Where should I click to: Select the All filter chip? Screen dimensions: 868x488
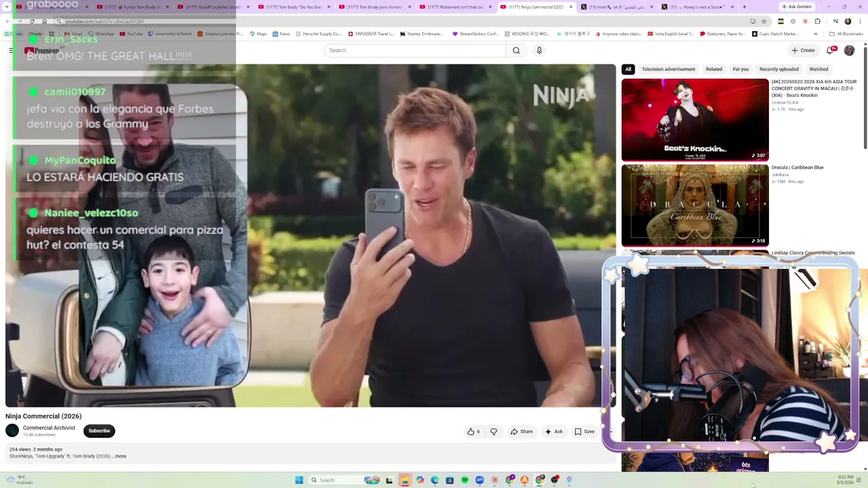pyautogui.click(x=628, y=69)
